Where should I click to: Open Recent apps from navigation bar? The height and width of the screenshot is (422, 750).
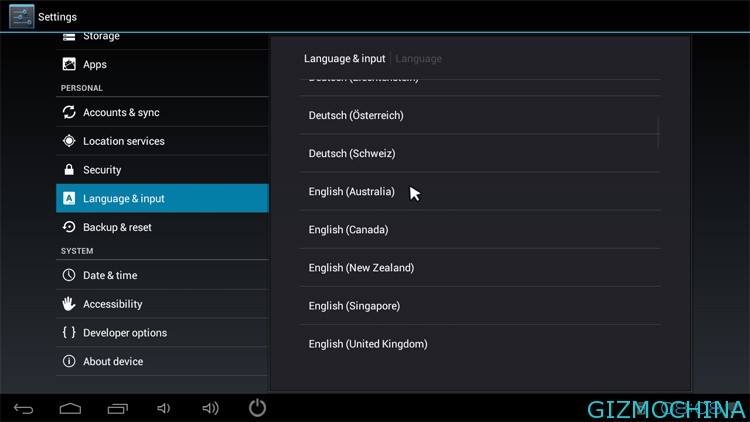(x=117, y=408)
